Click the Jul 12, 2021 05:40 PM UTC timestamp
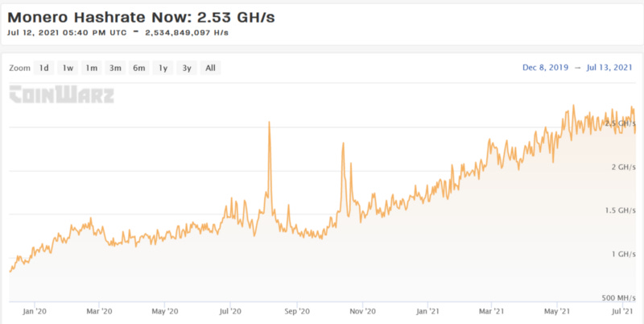The height and width of the screenshot is (324, 644). [x=67, y=33]
